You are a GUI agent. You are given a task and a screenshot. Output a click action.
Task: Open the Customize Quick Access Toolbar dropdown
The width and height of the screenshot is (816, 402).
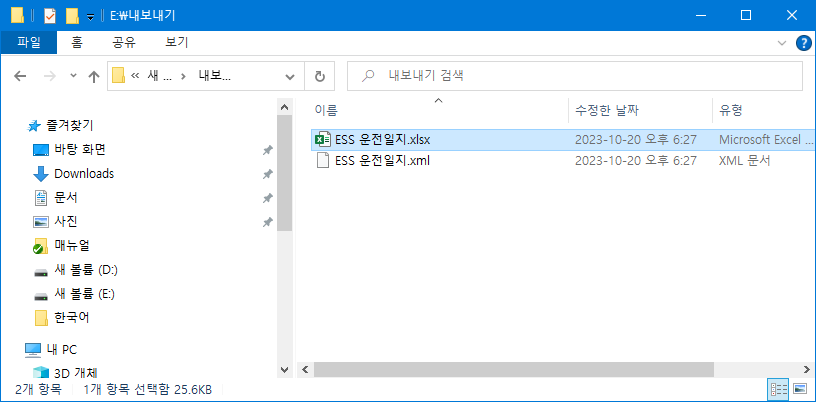pyautogui.click(x=90, y=17)
